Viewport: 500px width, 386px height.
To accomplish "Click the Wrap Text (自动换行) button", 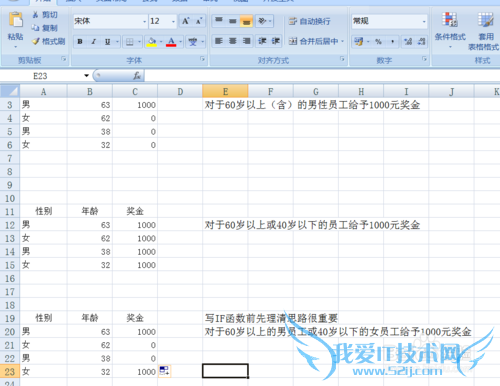I will [x=310, y=21].
